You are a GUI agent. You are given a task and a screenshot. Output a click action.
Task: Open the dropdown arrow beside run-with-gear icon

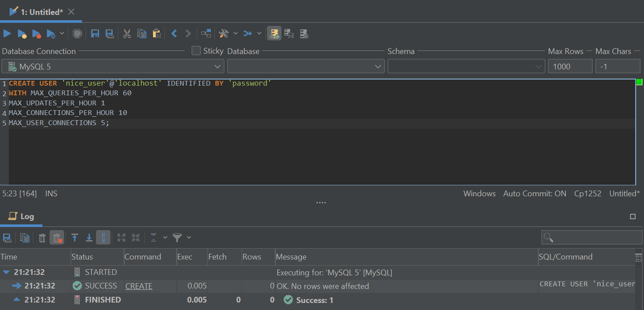point(62,33)
